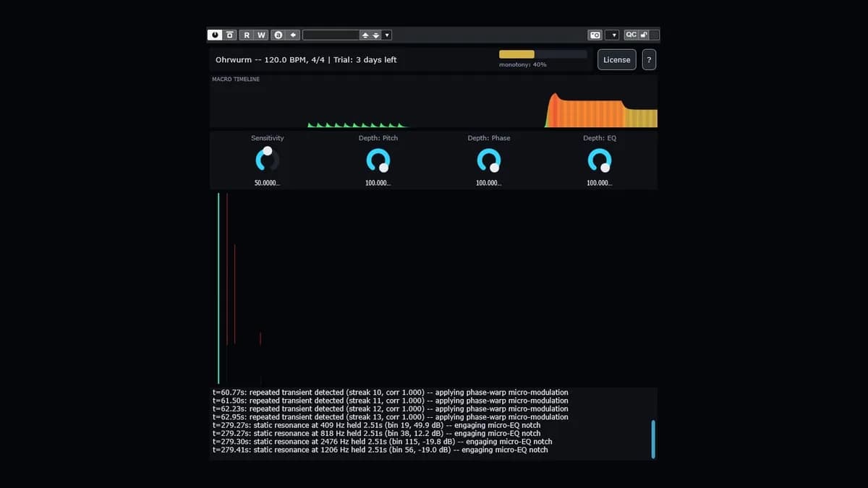
Task: Select log line resonance at 1206 Hz
Action: pos(380,450)
